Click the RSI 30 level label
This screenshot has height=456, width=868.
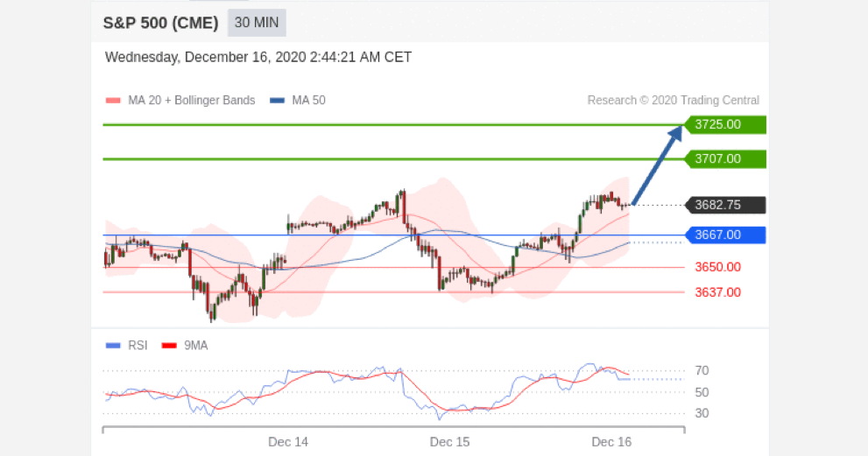pyautogui.click(x=702, y=413)
